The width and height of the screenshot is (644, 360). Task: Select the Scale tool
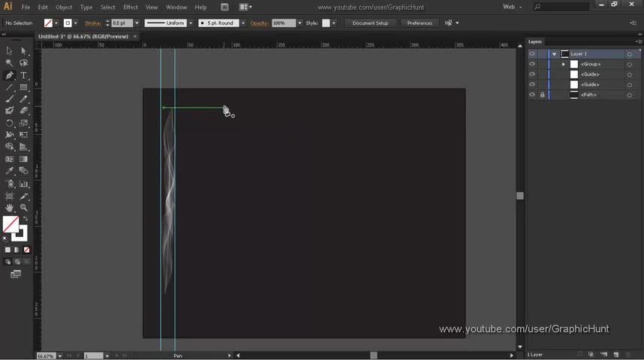pos(23,123)
